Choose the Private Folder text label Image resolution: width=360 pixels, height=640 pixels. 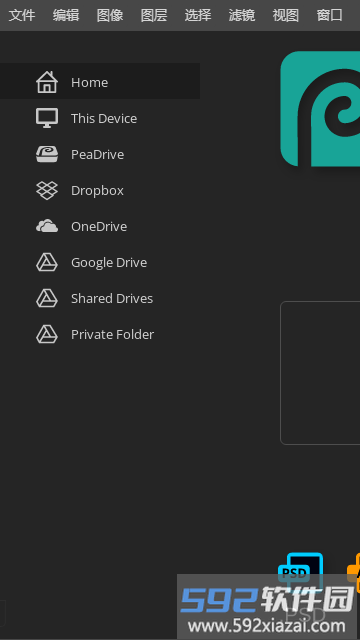tap(112, 334)
